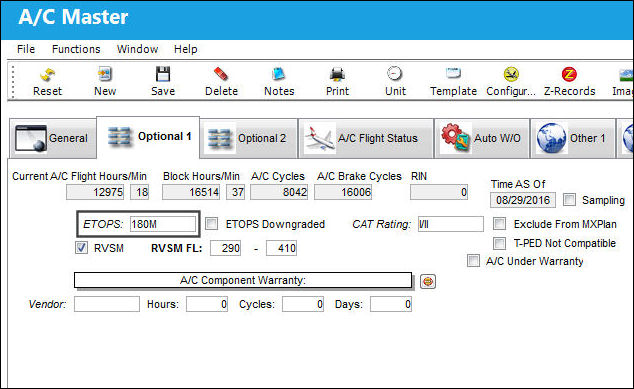
Task: Open the Functions menu
Action: [76, 49]
